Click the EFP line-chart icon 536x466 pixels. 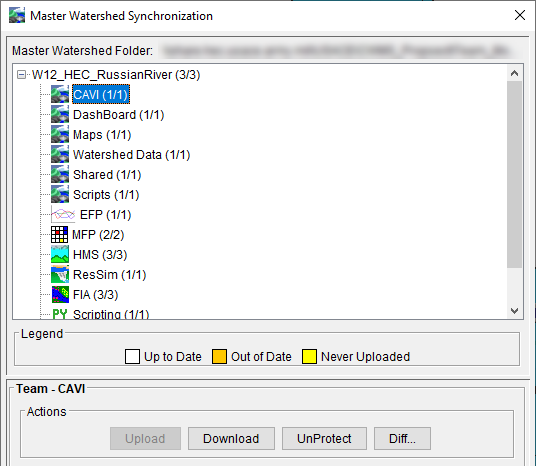(63, 215)
